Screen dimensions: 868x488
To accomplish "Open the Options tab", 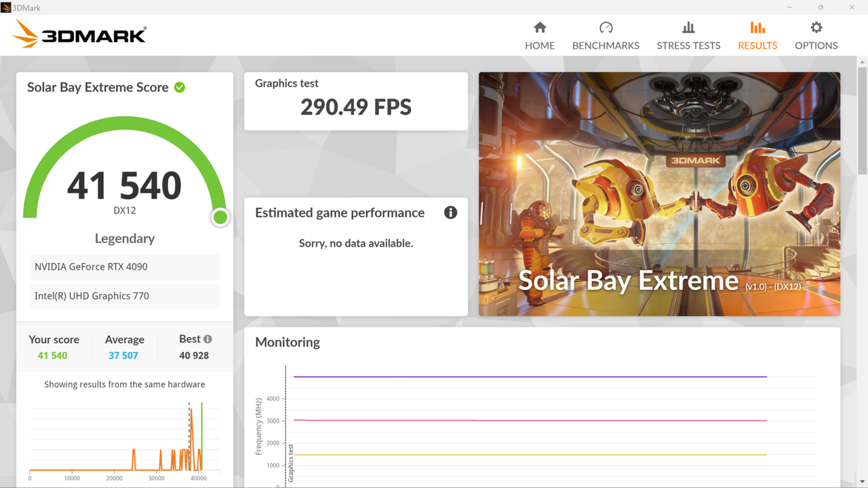I will tap(816, 36).
